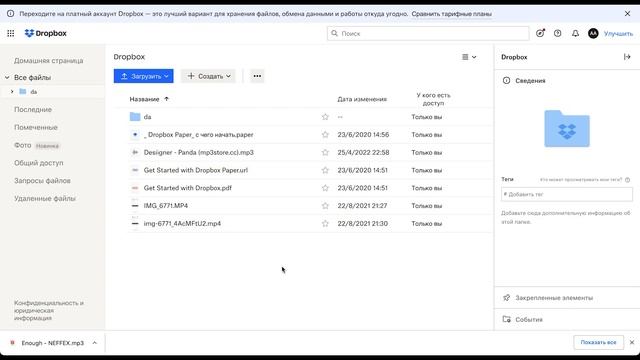Click the paper file icon for Dropbox Paper
The height and width of the screenshot is (360, 640).
click(x=135, y=135)
